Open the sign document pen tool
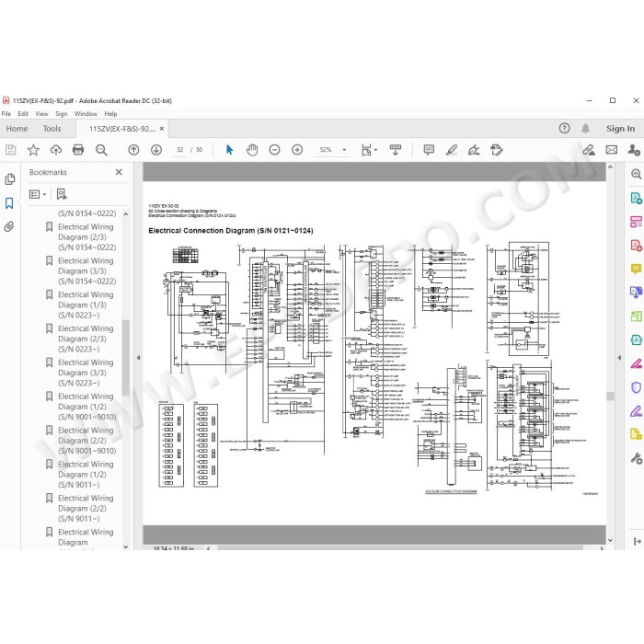The height and width of the screenshot is (644, 644). [474, 150]
